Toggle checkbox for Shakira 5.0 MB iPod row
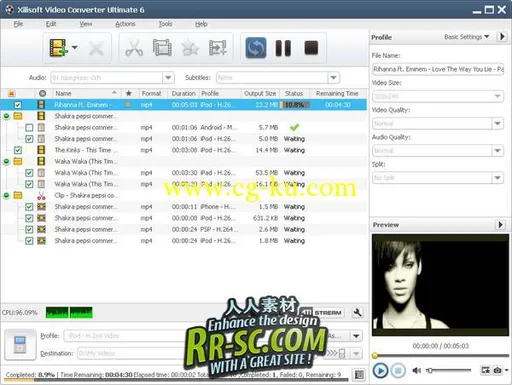Screen dimensions: 512x385 pyautogui.click(x=29, y=139)
